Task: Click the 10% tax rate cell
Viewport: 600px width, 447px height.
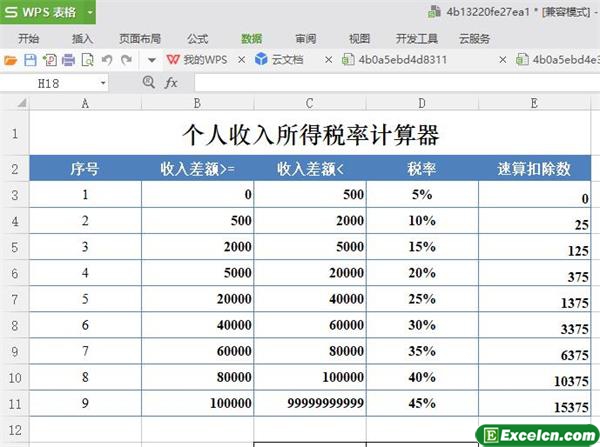Action: (422, 220)
